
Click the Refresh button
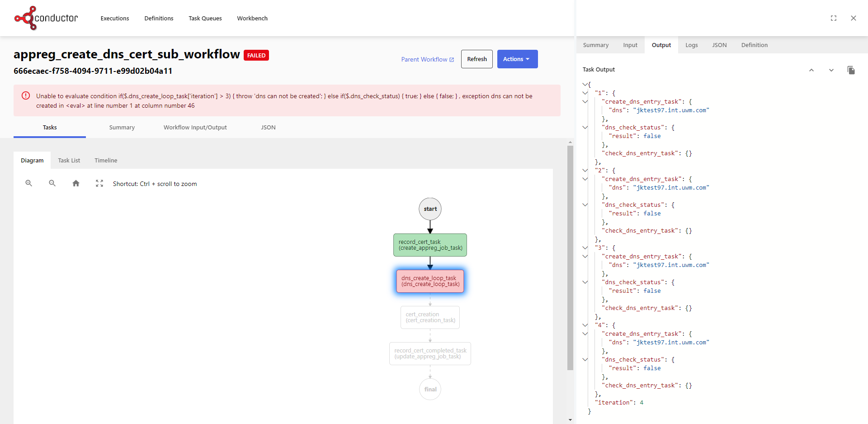coord(476,59)
